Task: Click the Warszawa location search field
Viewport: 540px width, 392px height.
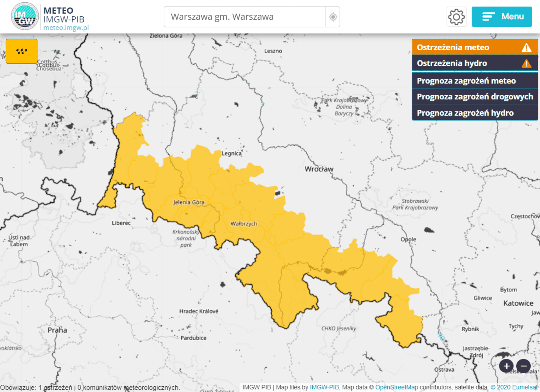Action: click(x=244, y=17)
